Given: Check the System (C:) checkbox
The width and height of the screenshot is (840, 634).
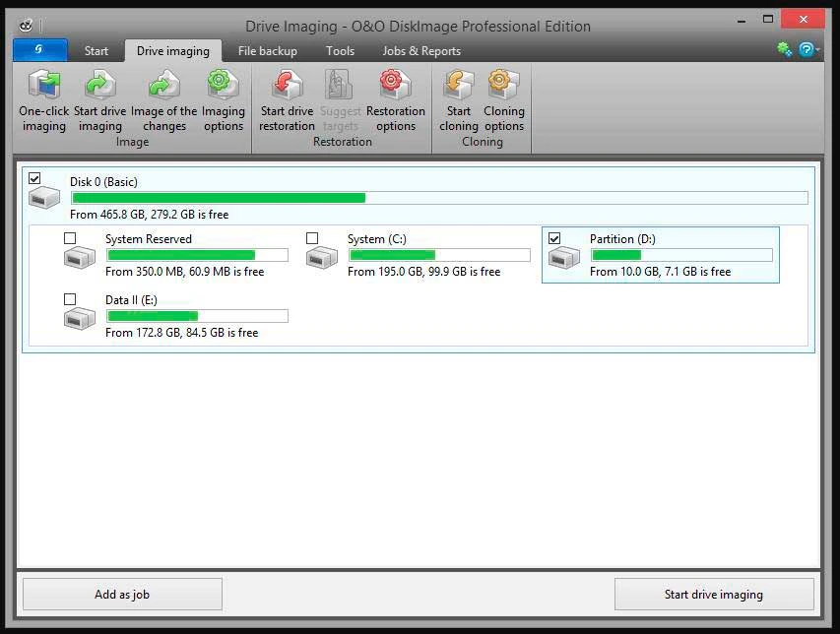Looking at the screenshot, I should pyautogui.click(x=312, y=238).
